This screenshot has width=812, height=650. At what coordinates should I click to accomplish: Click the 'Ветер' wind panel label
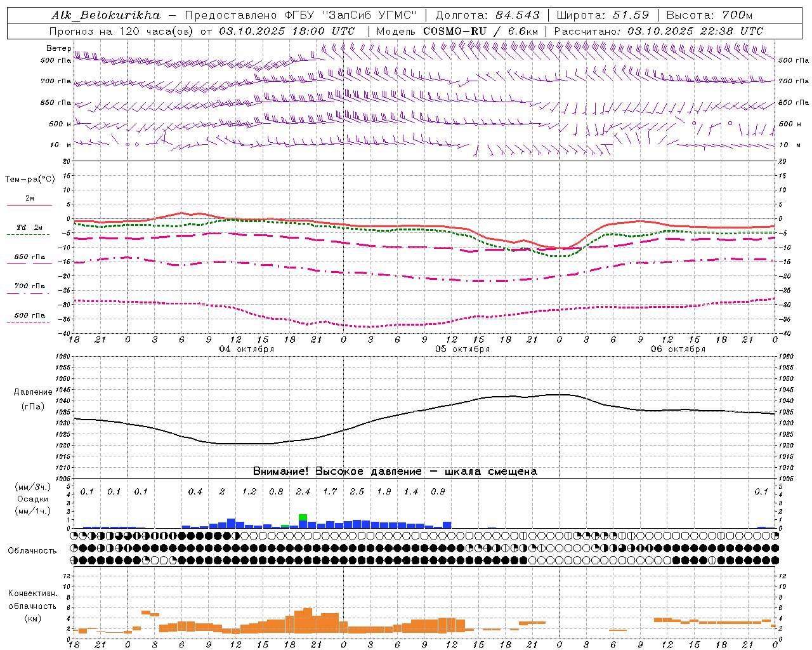58,48
